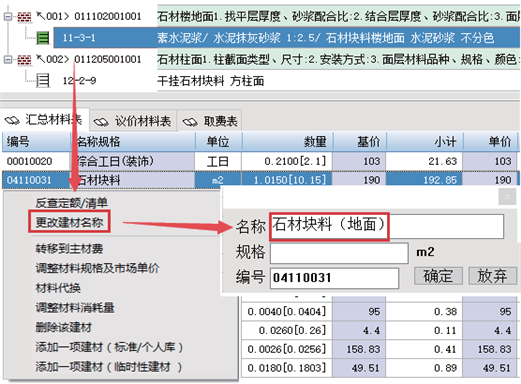Collapse the 002 tree node expander
This screenshot has width=521, height=384.
point(8,60)
